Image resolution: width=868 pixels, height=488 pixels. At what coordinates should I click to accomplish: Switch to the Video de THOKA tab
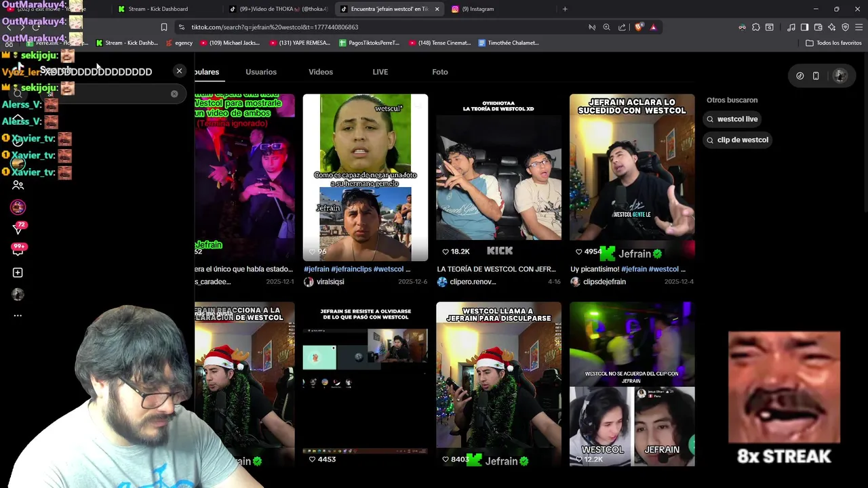[278, 9]
